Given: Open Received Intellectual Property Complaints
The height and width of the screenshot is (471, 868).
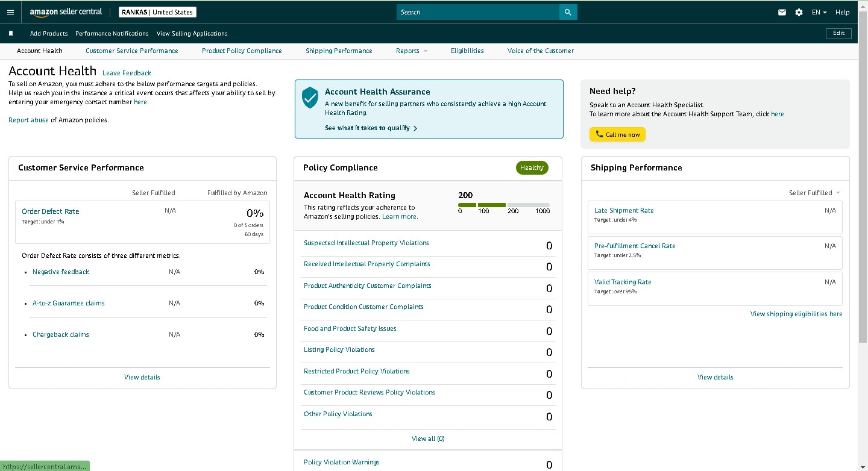Looking at the screenshot, I should tap(367, 264).
